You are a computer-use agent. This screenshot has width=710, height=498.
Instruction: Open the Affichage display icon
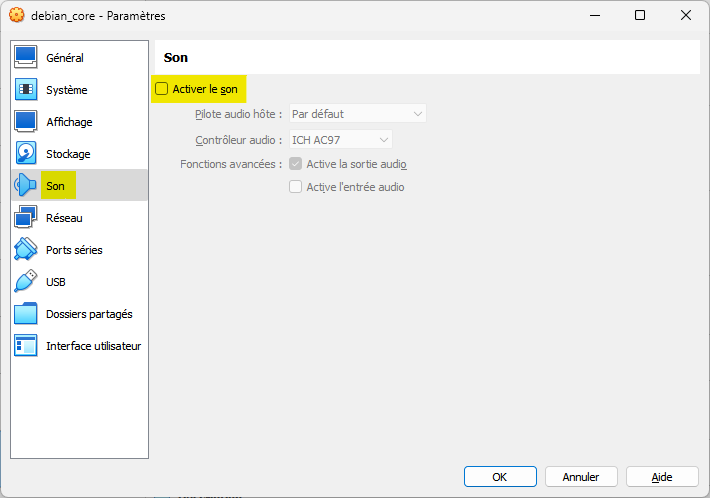click(26, 121)
